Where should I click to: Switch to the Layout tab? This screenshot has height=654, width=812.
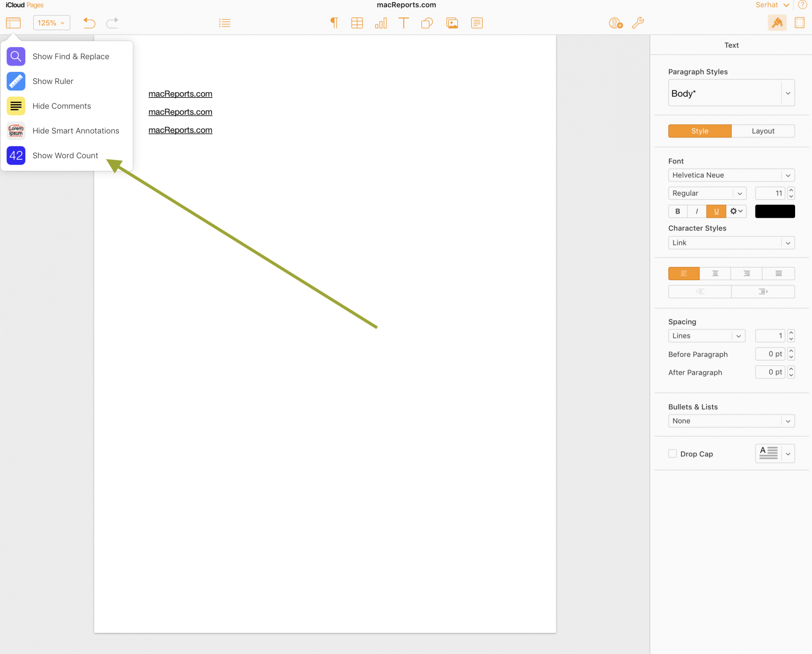coord(763,131)
